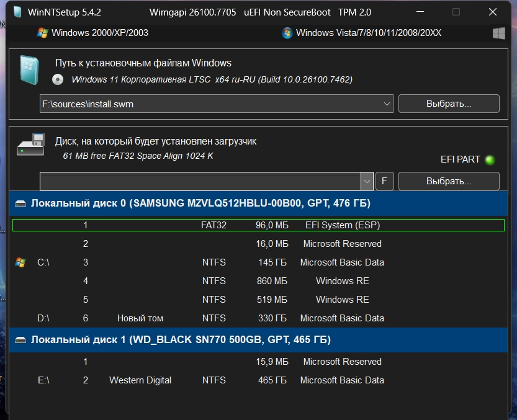517x420 pixels.
Task: Switch to the Windows 2000/XP/2003 tab
Action: (x=99, y=33)
